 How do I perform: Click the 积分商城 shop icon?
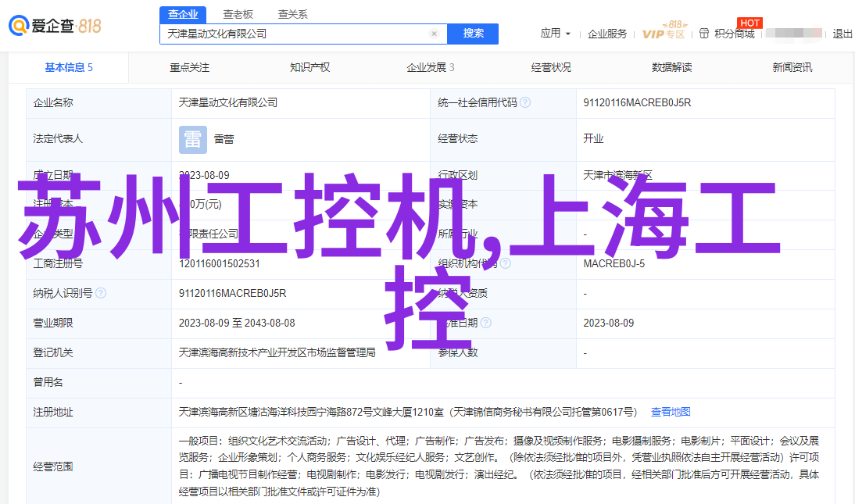pyautogui.click(x=704, y=34)
